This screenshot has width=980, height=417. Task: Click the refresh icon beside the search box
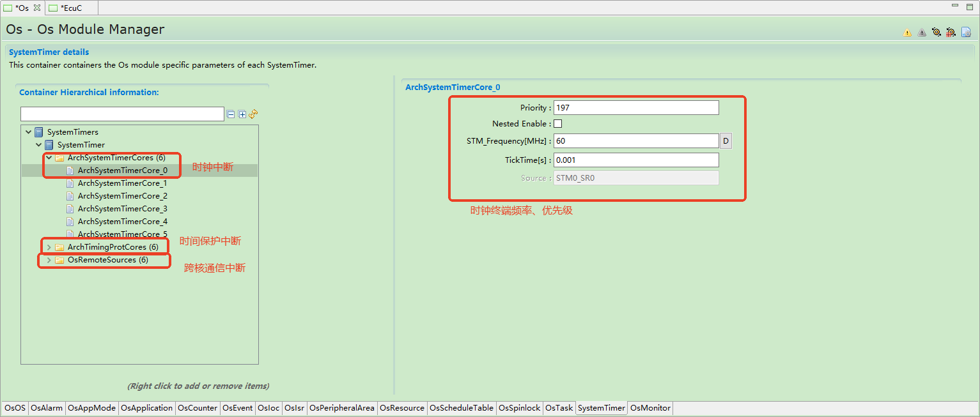(x=253, y=114)
